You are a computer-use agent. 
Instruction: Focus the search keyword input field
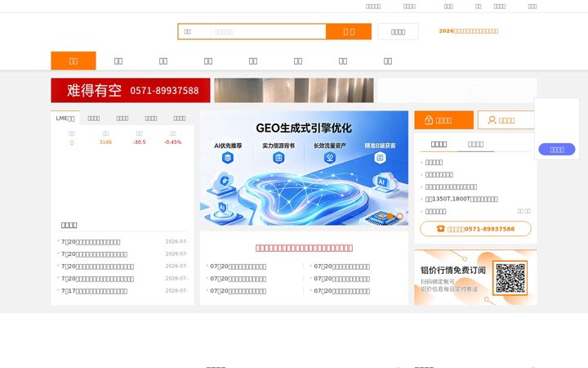(x=268, y=32)
